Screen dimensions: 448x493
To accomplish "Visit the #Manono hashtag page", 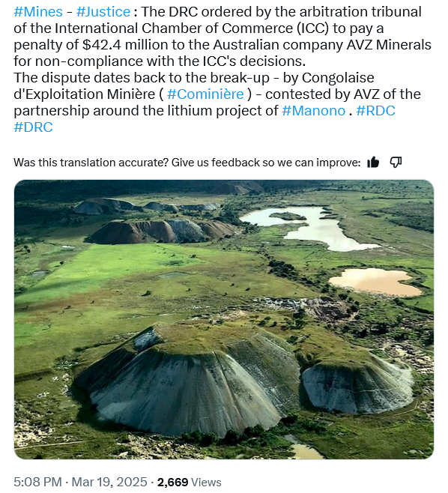I will (313, 111).
